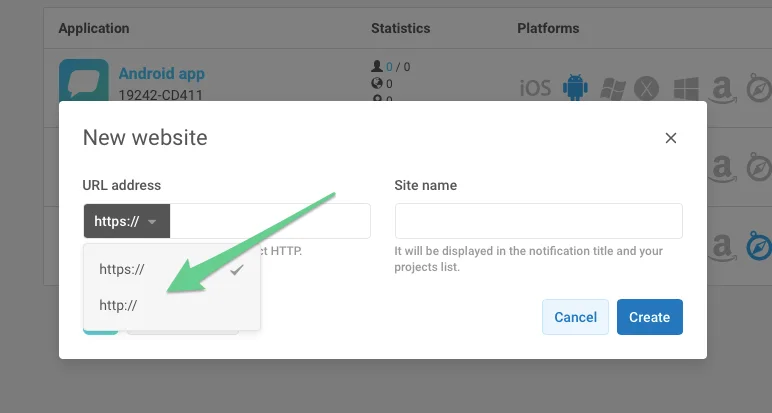
Task: Click the Mac OS X circle icon
Action: [x=648, y=88]
